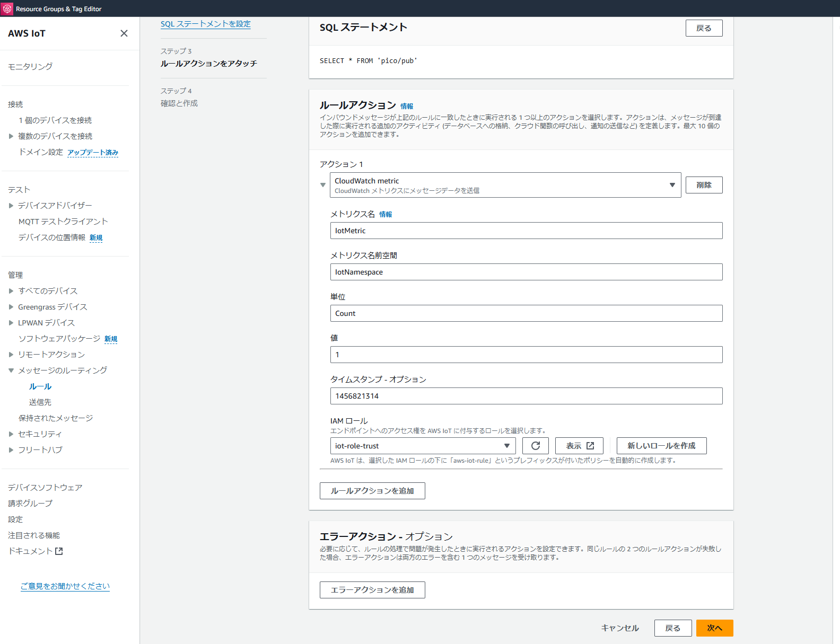The image size is (840, 644).
Task: Open 注目される機能 page
Action: point(34,535)
